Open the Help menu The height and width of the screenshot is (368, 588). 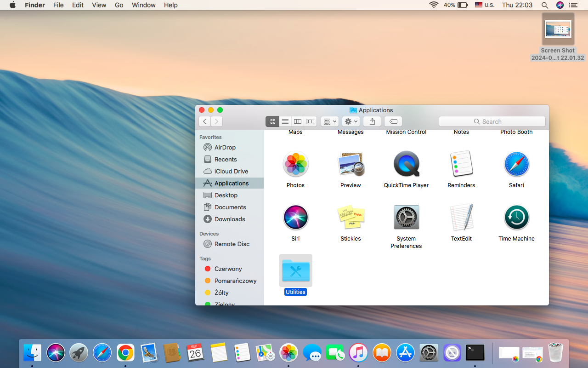(170, 5)
